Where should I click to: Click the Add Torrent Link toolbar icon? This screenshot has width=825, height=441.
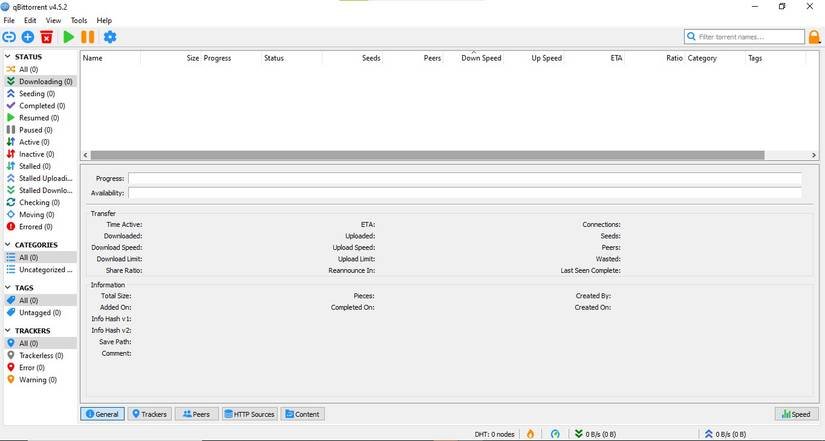(9, 37)
